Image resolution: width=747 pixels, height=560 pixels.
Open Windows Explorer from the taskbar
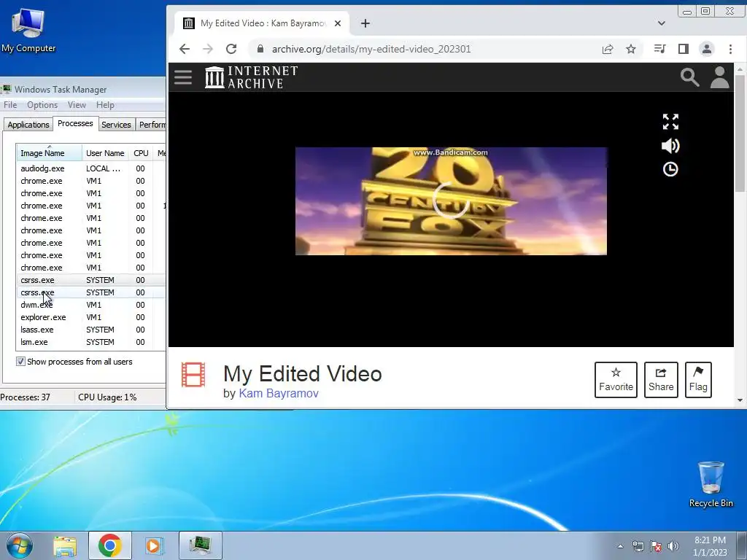click(65, 545)
